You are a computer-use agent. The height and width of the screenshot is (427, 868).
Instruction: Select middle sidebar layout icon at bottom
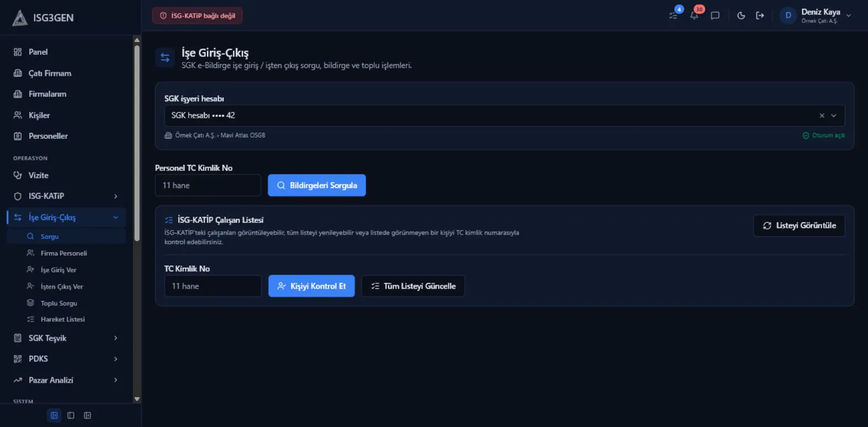71,415
